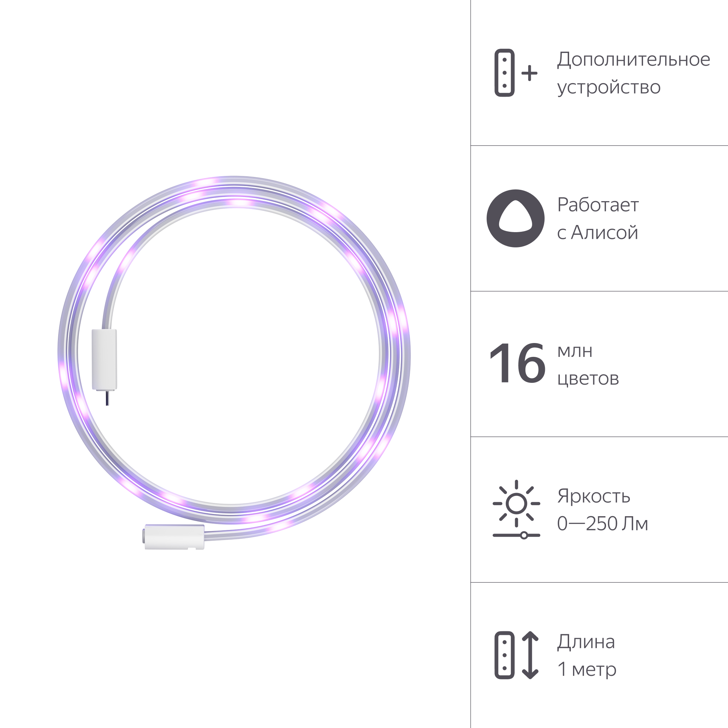Click the additional device strip icon
728x728 pixels.
(504, 73)
